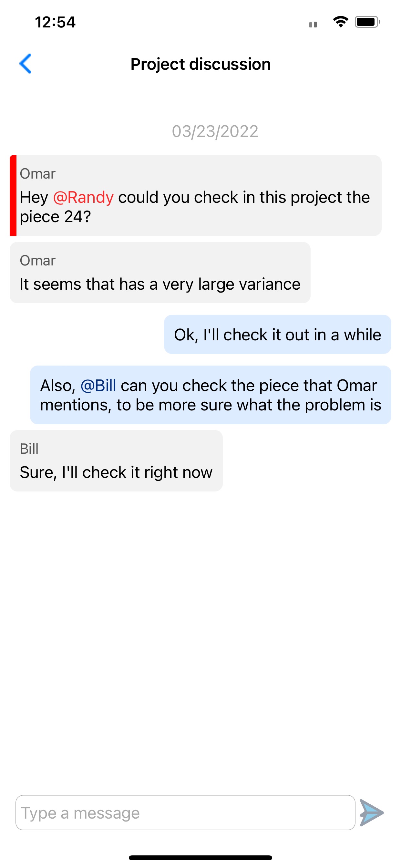
Task: Select the "Also, @Bill can you check" message
Action: (211, 395)
